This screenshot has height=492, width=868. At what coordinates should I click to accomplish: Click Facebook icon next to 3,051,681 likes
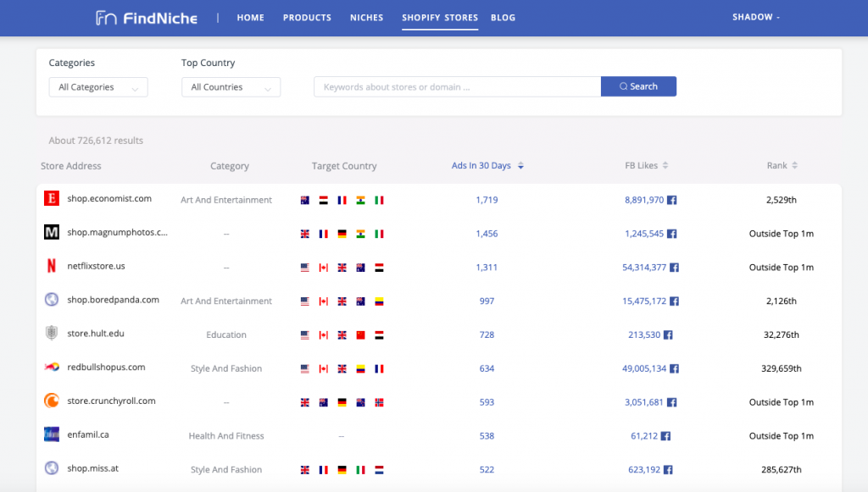(671, 402)
